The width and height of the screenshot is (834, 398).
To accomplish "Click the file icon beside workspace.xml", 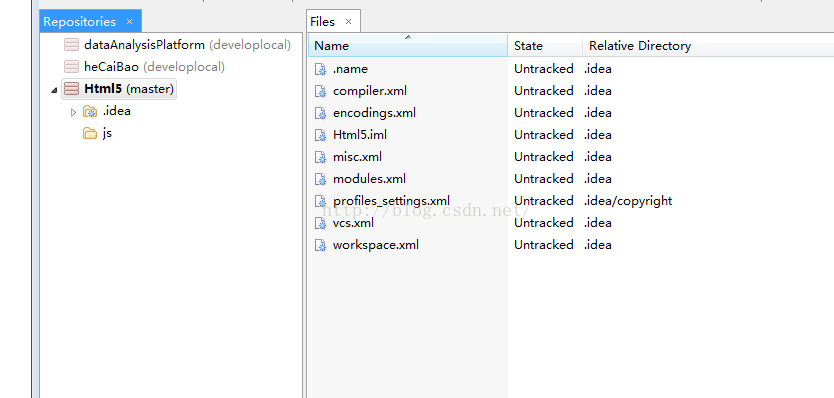I will tap(320, 245).
